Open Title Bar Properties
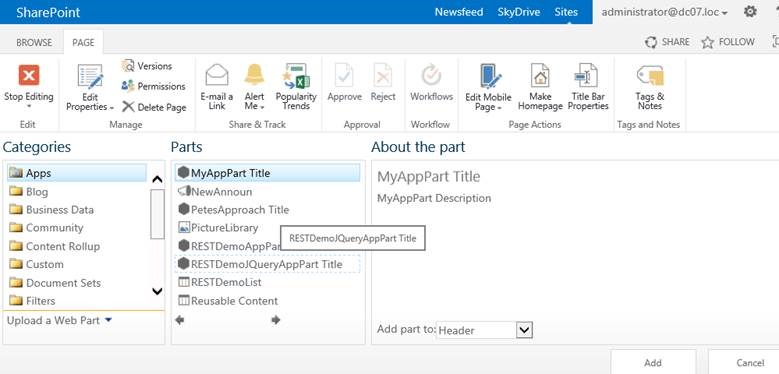 [x=588, y=87]
